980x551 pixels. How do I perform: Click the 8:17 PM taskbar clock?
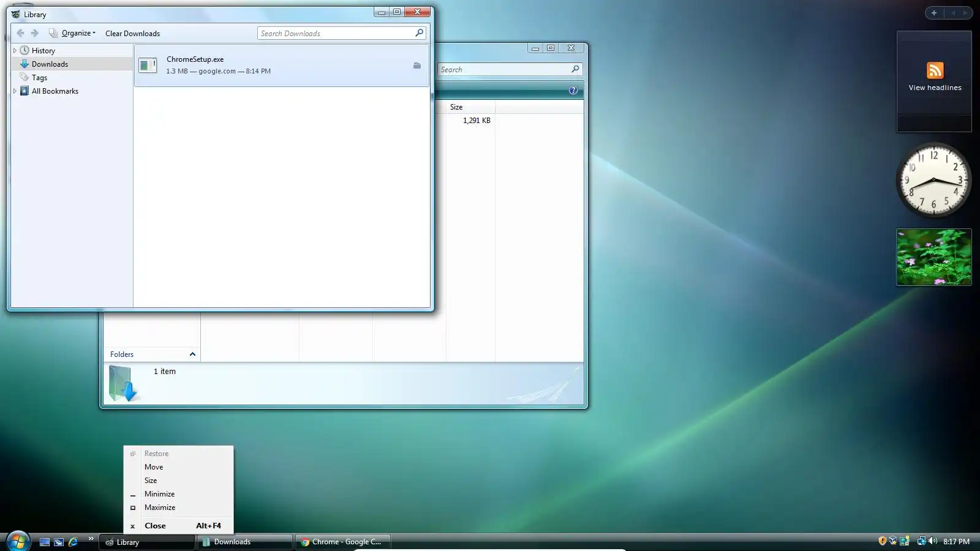[956, 542]
